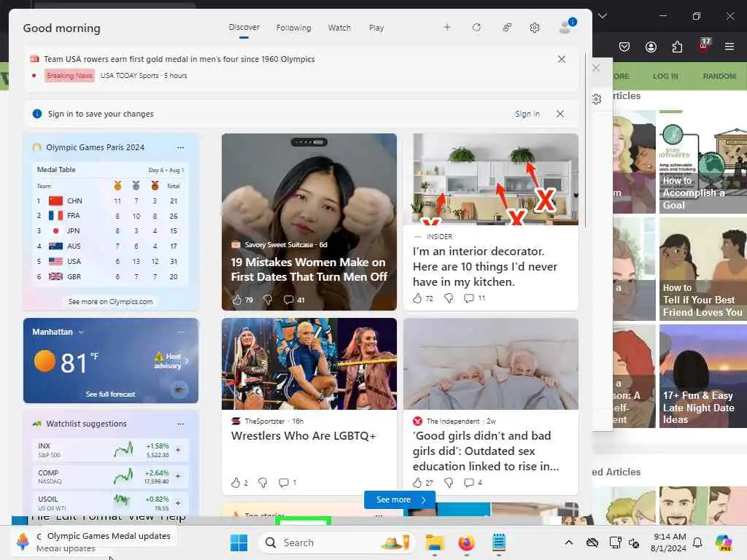Viewport: 747px width, 560px height.
Task: Open Team USA rowers headline
Action: pos(179,59)
